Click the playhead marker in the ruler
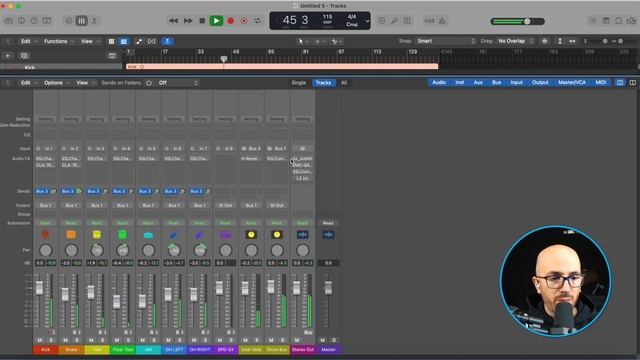This screenshot has width=640, height=360. pyautogui.click(x=224, y=59)
